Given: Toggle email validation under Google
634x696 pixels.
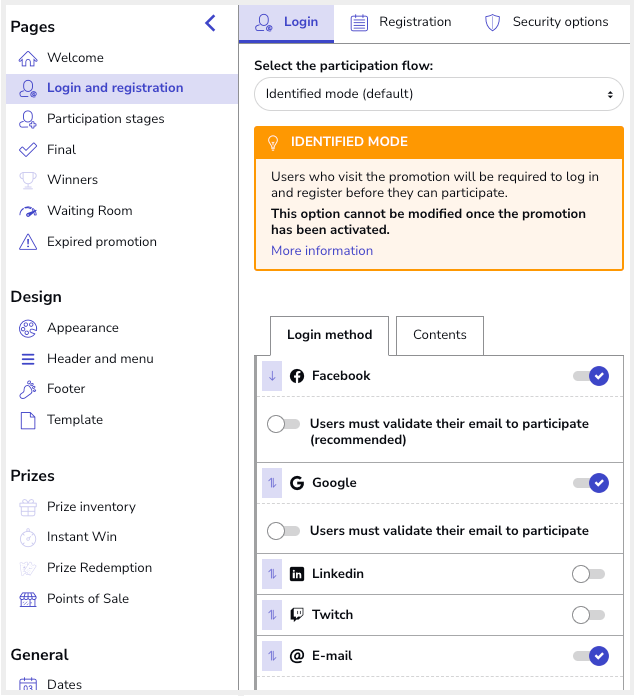Looking at the screenshot, I should [283, 531].
